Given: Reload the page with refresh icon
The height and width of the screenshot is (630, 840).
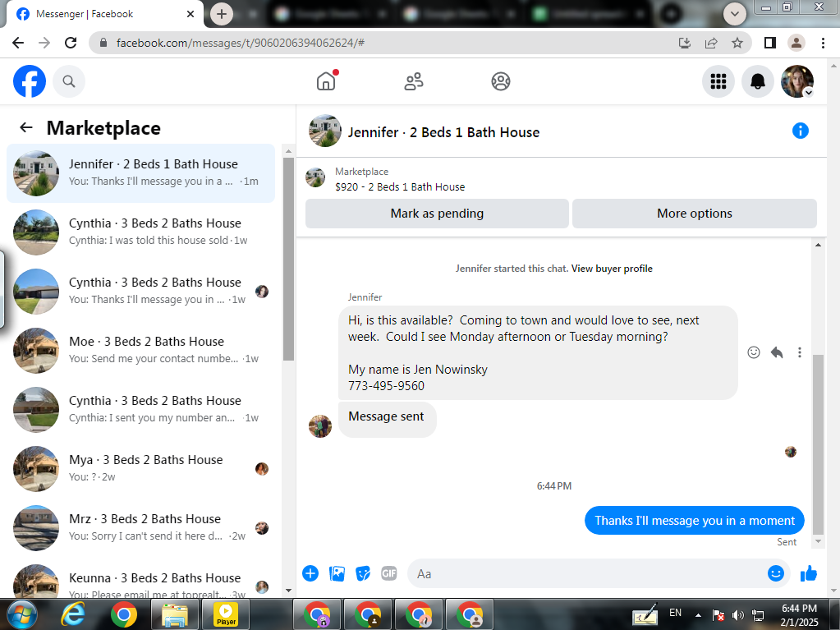Looking at the screenshot, I should click(x=71, y=43).
